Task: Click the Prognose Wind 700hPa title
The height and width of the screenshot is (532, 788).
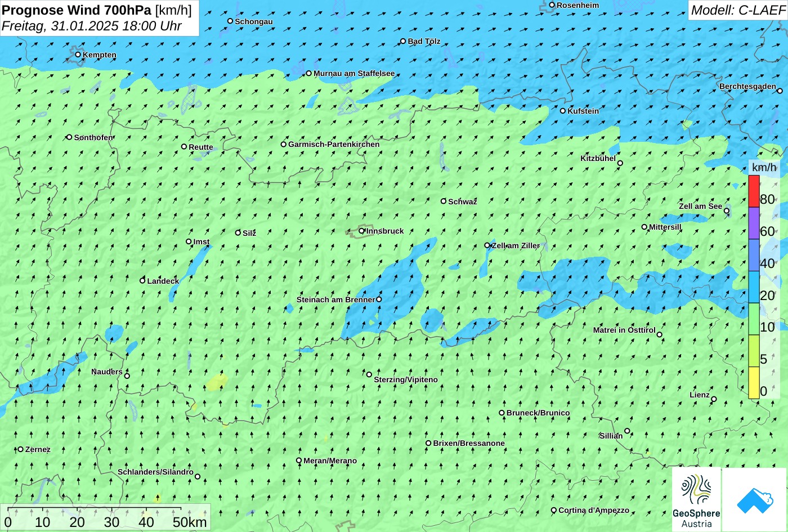Action: pos(77,10)
